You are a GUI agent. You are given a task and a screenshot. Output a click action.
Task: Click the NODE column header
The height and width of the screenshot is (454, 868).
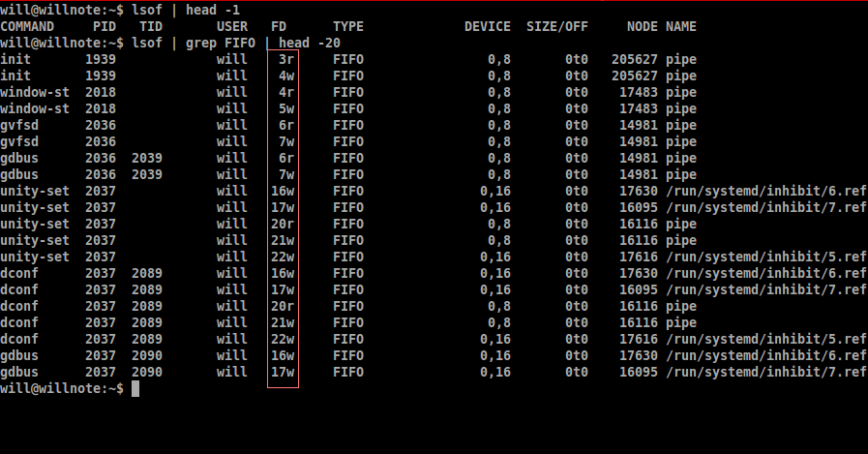click(x=643, y=26)
